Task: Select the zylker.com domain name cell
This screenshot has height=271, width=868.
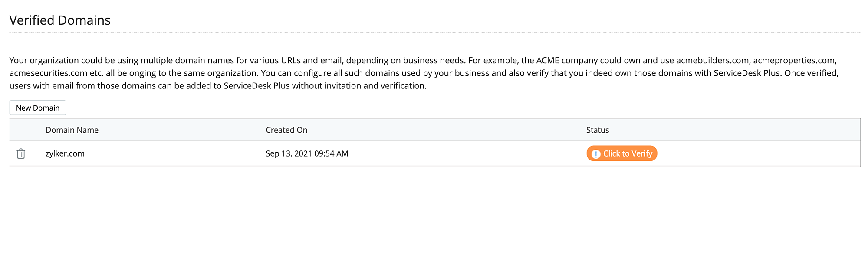Action: click(65, 153)
